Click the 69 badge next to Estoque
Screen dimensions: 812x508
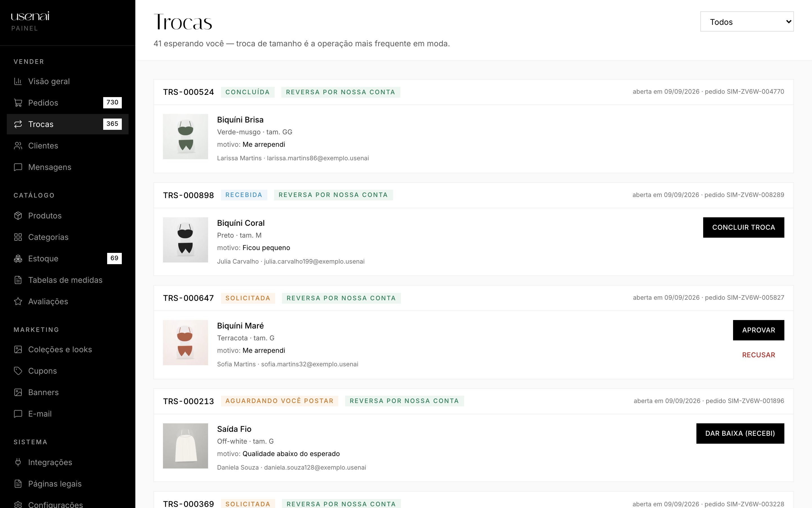(x=114, y=258)
